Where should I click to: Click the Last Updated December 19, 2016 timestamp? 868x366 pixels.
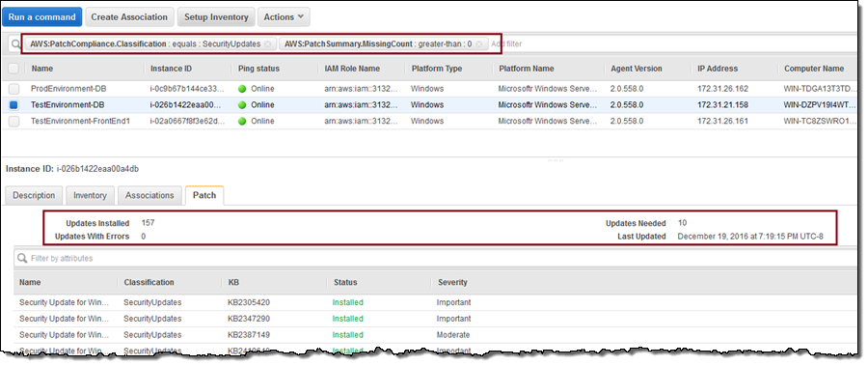coord(750,237)
